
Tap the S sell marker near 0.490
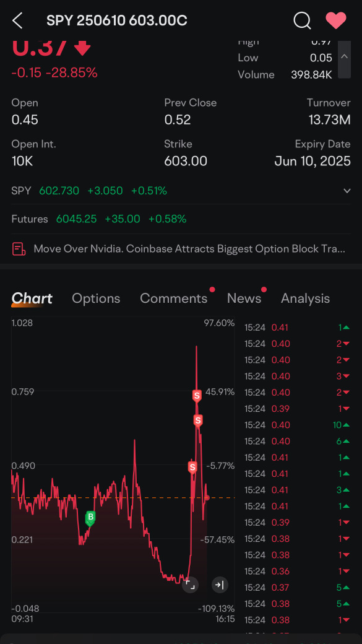click(x=192, y=468)
